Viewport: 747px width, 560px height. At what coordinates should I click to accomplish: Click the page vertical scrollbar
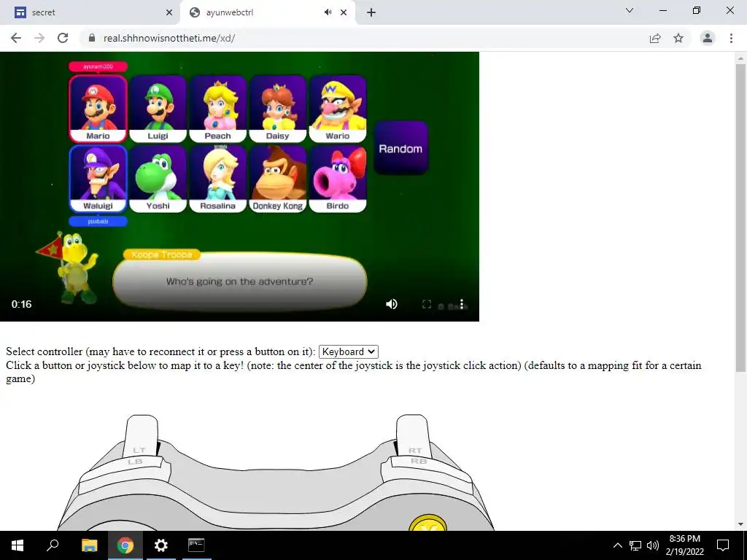tap(740, 217)
